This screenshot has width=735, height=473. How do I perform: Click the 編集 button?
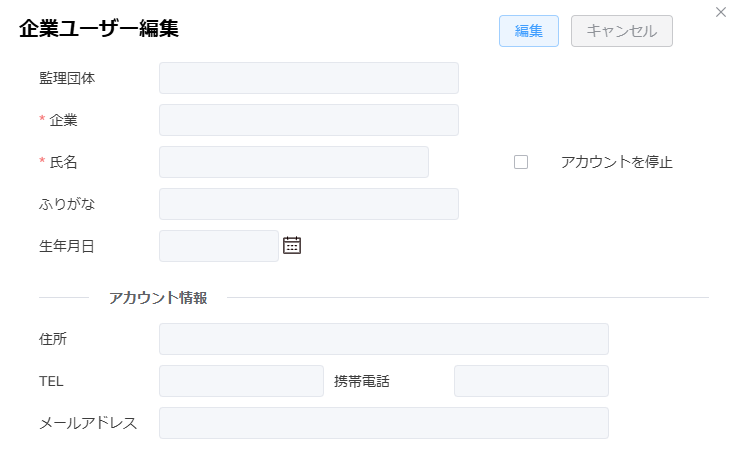(529, 31)
